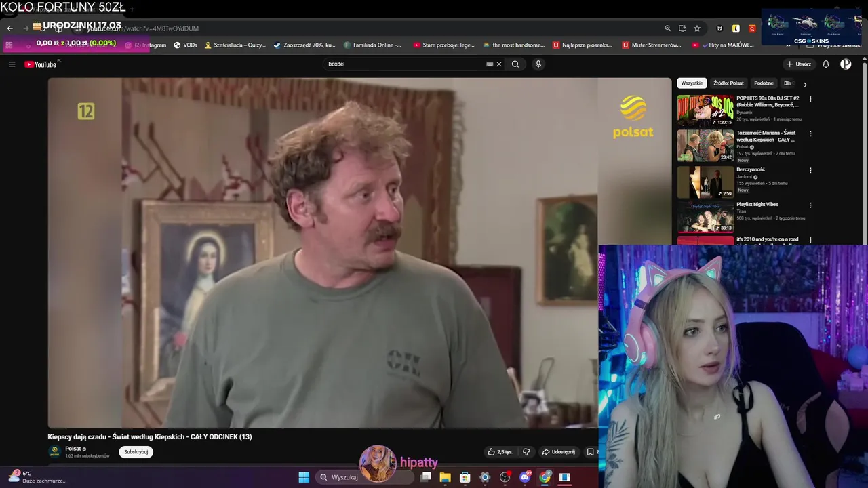Open the Familiada Online bookmark
Image resolution: width=868 pixels, height=488 pixels.
pyautogui.click(x=373, y=45)
